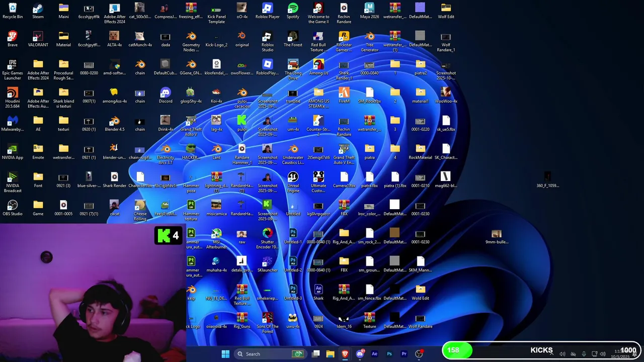Open Blender 4.5 shortcut

(x=115, y=124)
